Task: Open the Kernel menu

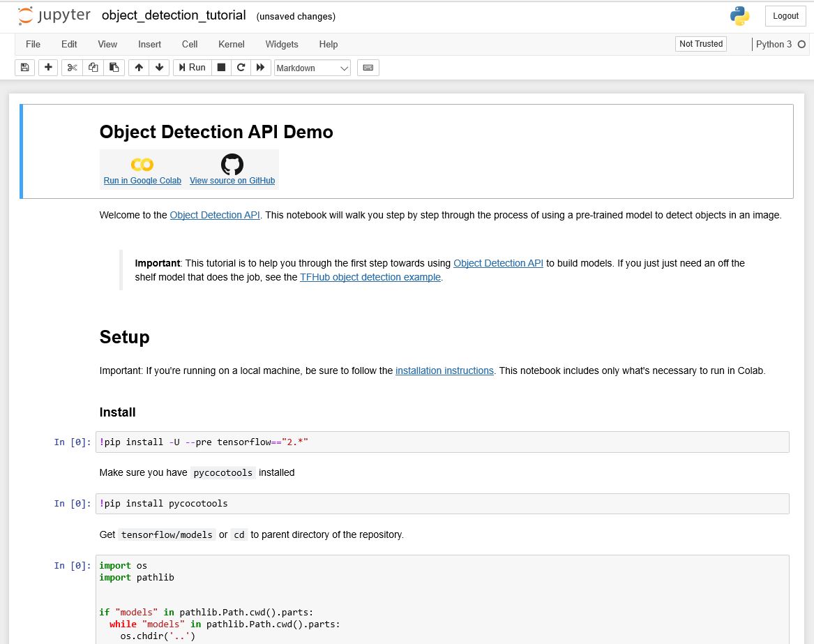Action: click(x=231, y=44)
